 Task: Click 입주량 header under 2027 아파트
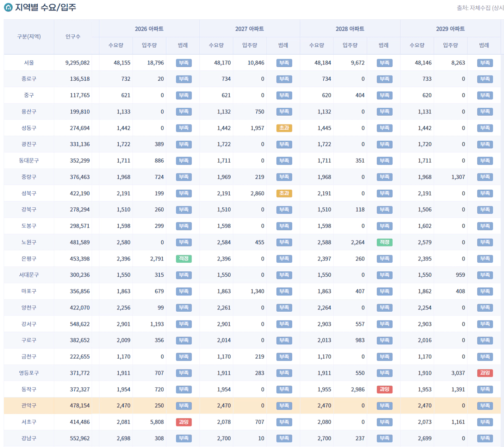click(x=250, y=45)
